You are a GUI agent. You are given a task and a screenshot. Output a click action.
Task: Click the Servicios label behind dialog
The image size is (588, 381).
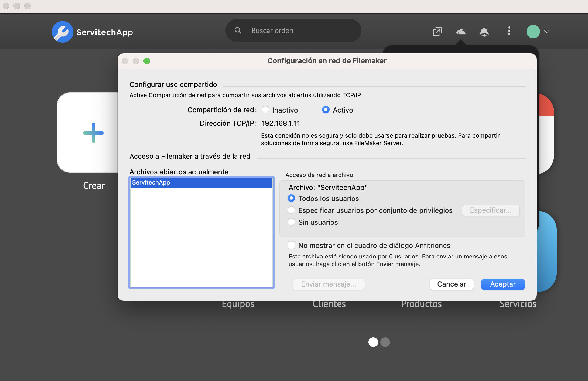tap(518, 304)
